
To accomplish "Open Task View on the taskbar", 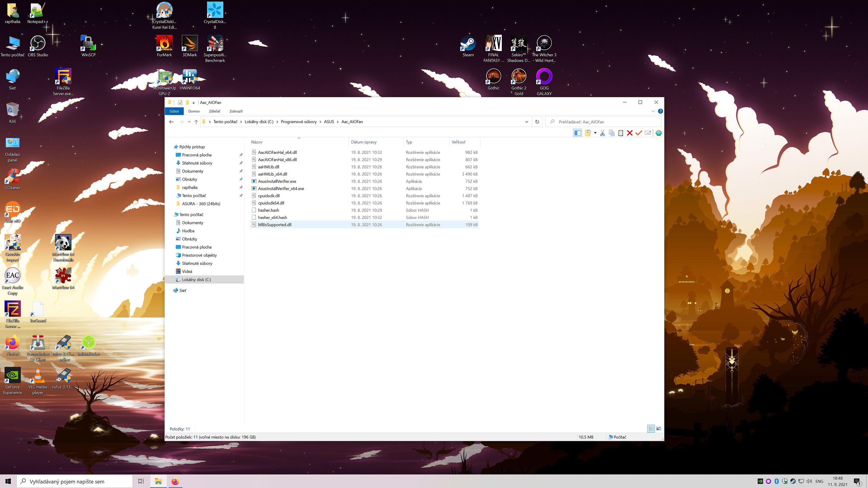I will tap(141, 481).
